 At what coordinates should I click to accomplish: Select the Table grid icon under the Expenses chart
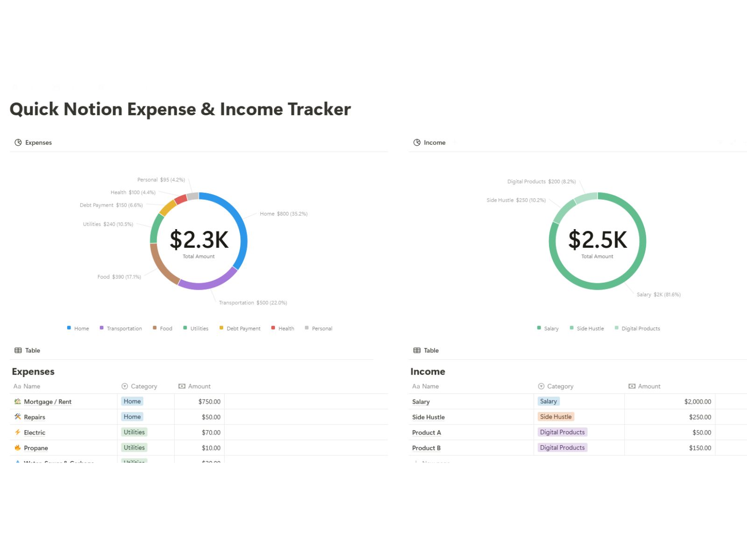click(x=18, y=350)
